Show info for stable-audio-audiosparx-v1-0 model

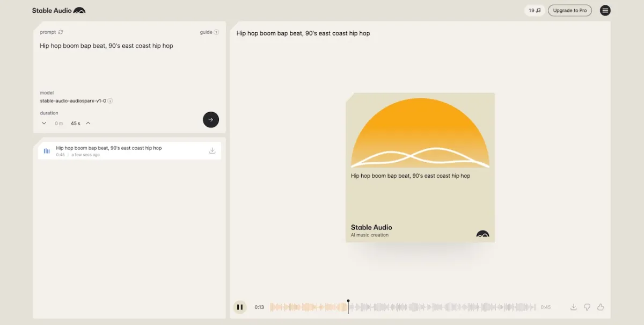[110, 100]
